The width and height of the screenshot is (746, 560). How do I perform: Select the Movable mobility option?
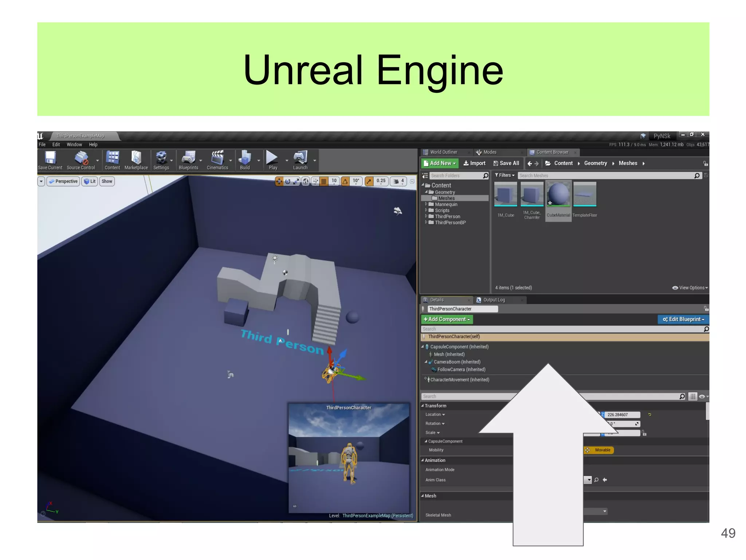pos(599,450)
